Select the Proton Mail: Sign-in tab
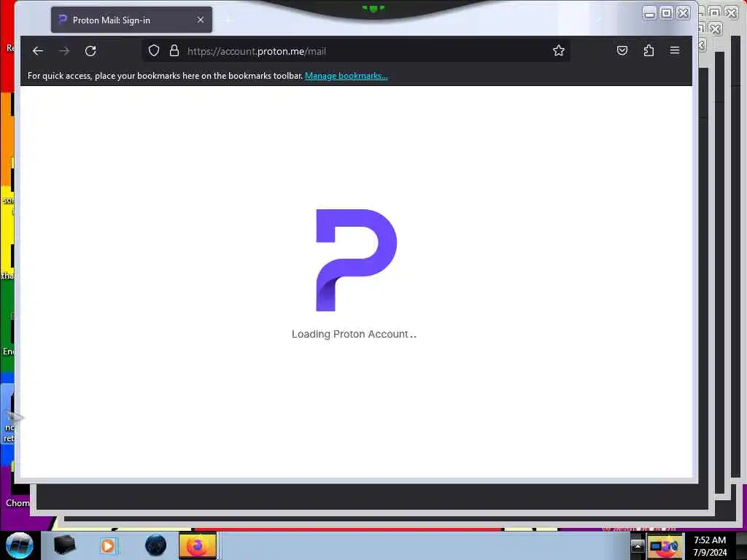747x560 pixels. tap(131, 20)
